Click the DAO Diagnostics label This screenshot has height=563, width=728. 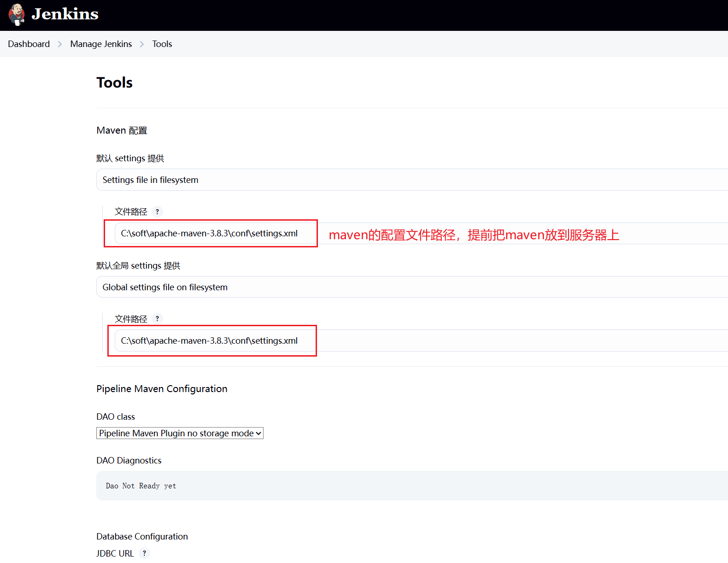[x=129, y=460]
